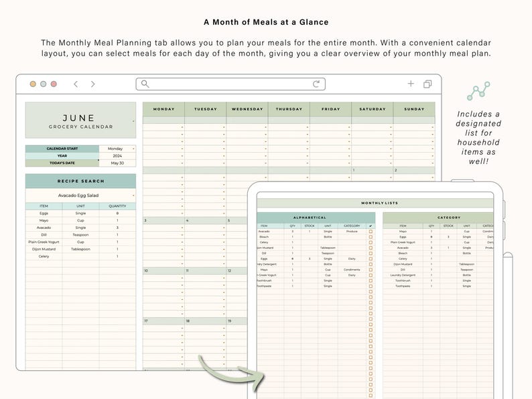Open the topmost meal dropdown under SUNDAY
This screenshot has height=399, width=532.
[433, 127]
